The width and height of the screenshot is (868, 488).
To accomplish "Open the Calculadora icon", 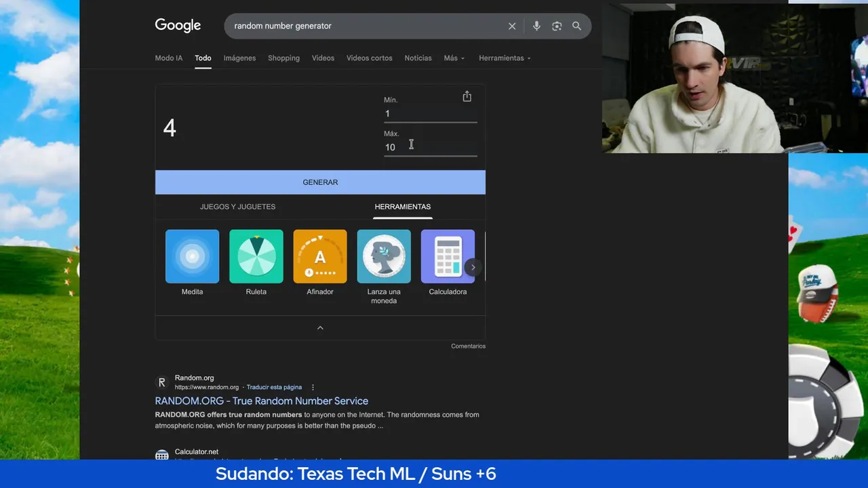I will (x=448, y=256).
